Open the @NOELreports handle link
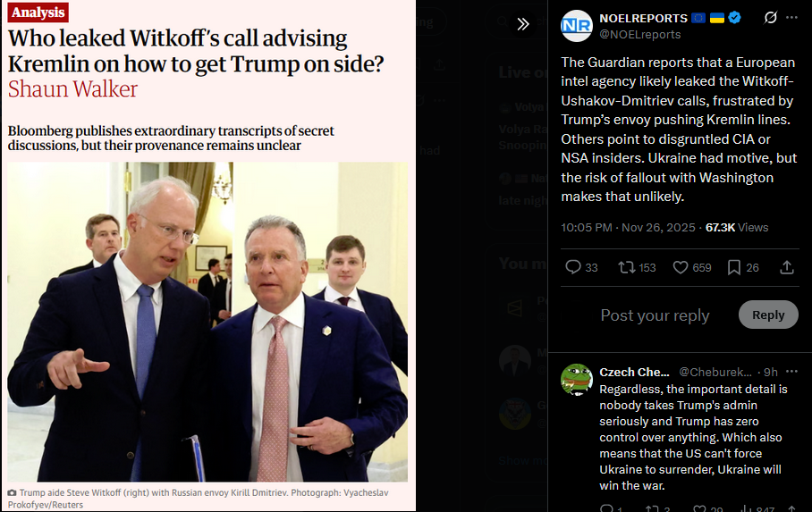 [x=640, y=35]
